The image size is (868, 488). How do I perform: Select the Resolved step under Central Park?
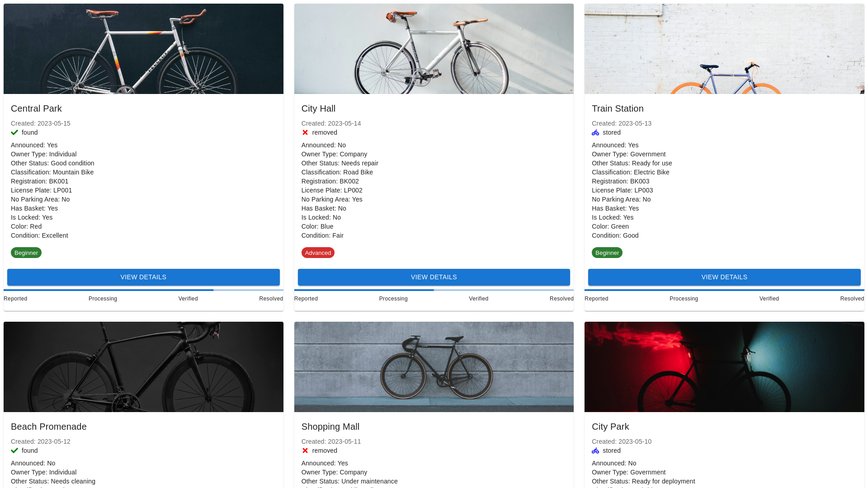[x=270, y=298]
